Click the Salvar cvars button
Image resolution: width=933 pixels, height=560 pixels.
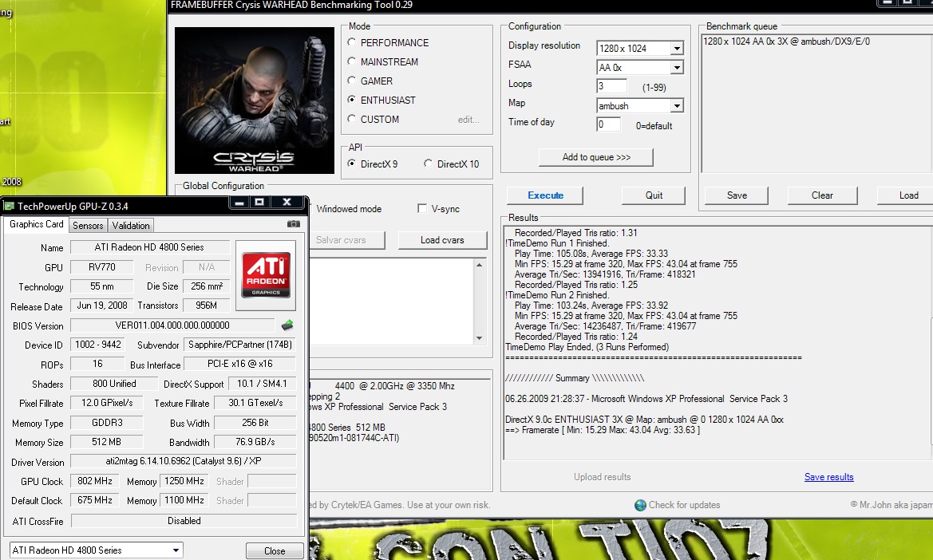tap(347, 239)
